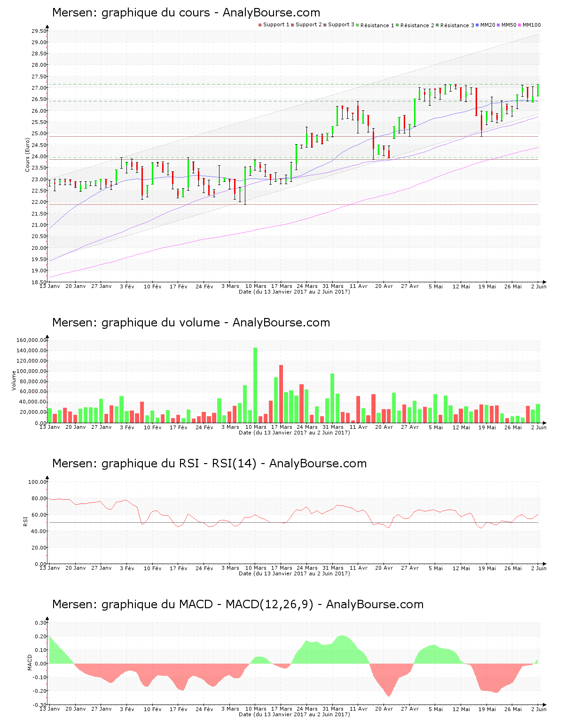Click the tallest red volume bar
Image resolution: width=564 pixels, height=728 pixels.
(x=281, y=394)
